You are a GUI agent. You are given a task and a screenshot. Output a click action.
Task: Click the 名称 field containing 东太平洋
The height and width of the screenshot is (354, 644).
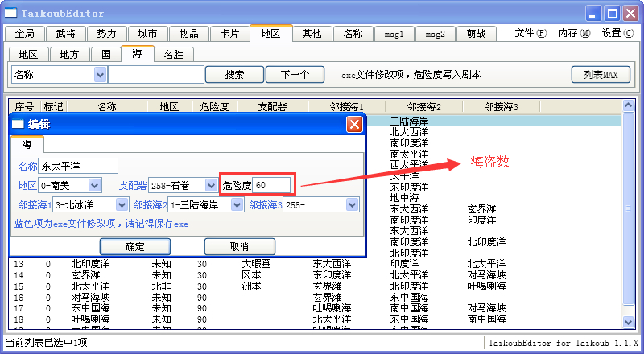point(78,166)
